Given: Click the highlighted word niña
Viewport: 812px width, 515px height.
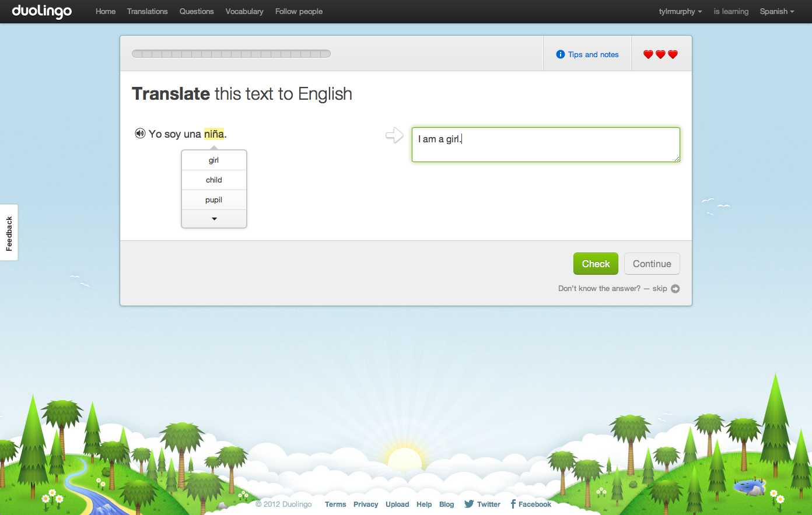Looking at the screenshot, I should click(x=213, y=134).
